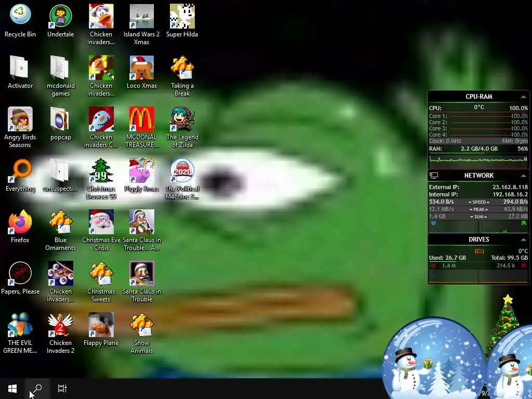This screenshot has width=532, height=399.
Task: Click Total: 99.5 GB drive text
Action: tap(509, 258)
